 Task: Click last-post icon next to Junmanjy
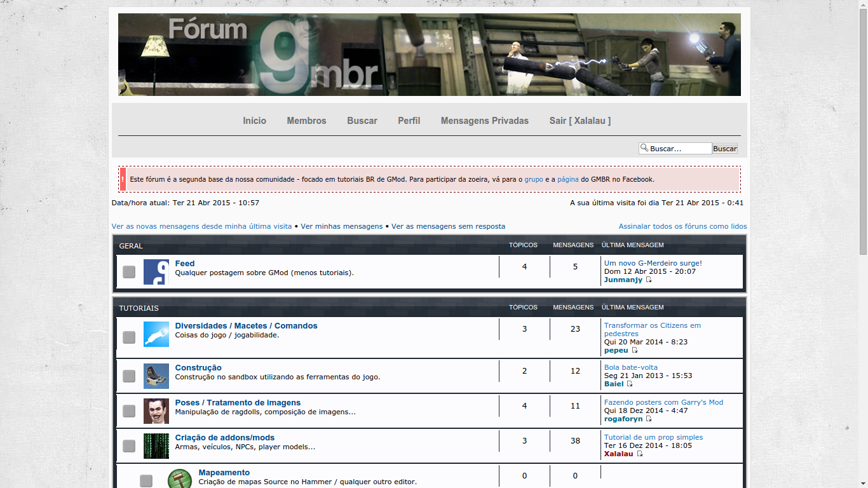(649, 280)
